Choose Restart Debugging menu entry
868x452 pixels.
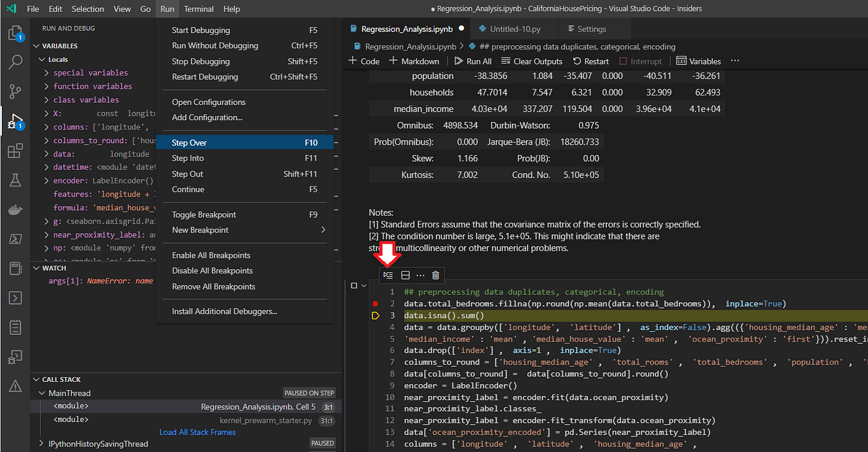[245, 77]
